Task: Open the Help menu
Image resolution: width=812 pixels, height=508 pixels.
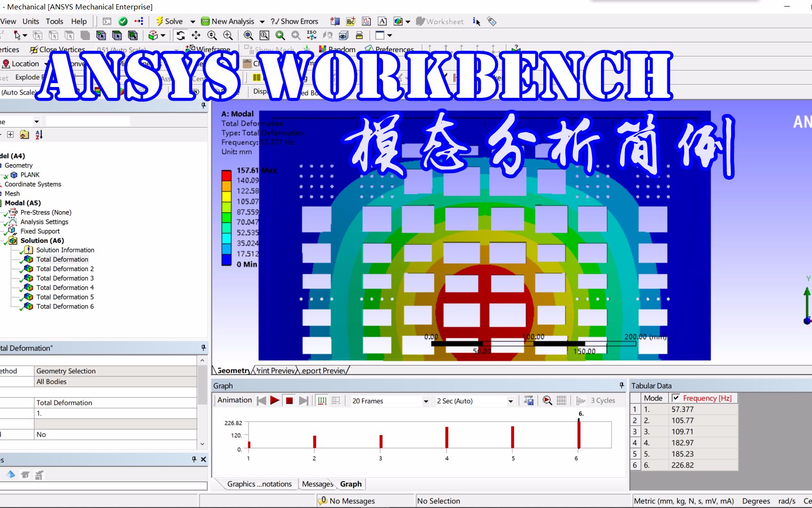Action: 79,21
